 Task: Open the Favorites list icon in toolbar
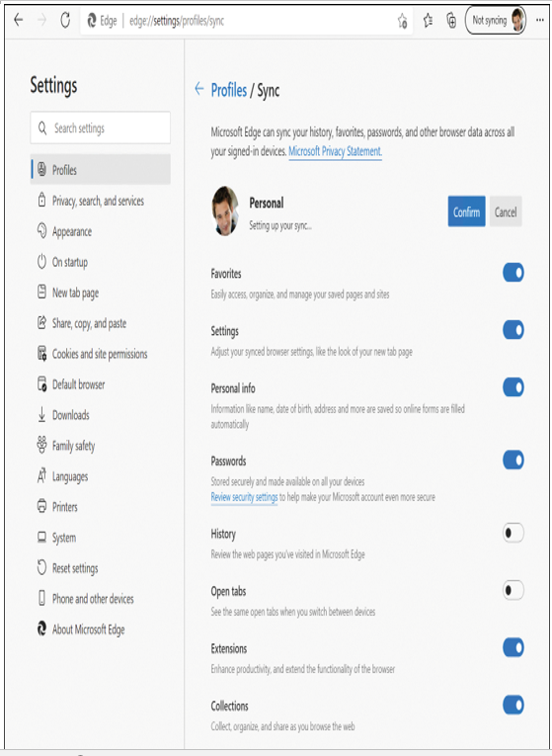428,21
